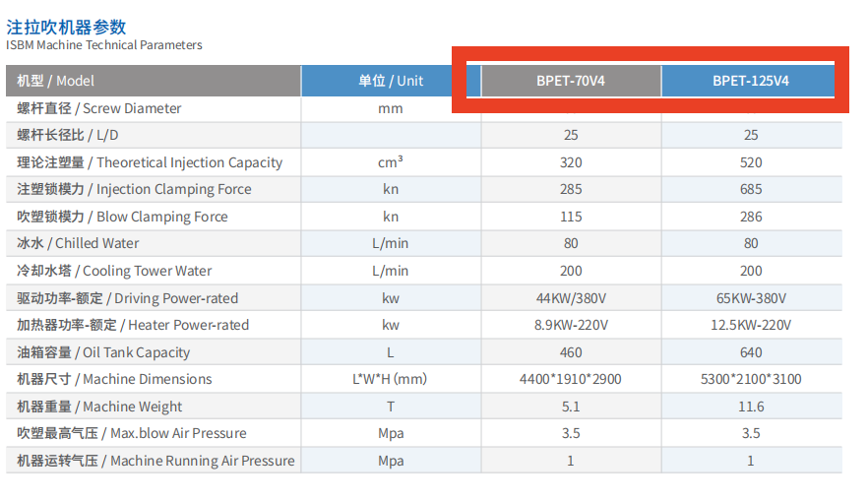The height and width of the screenshot is (502, 868).
Task: Select the 'Machine Weight' row label
Action: [99, 407]
